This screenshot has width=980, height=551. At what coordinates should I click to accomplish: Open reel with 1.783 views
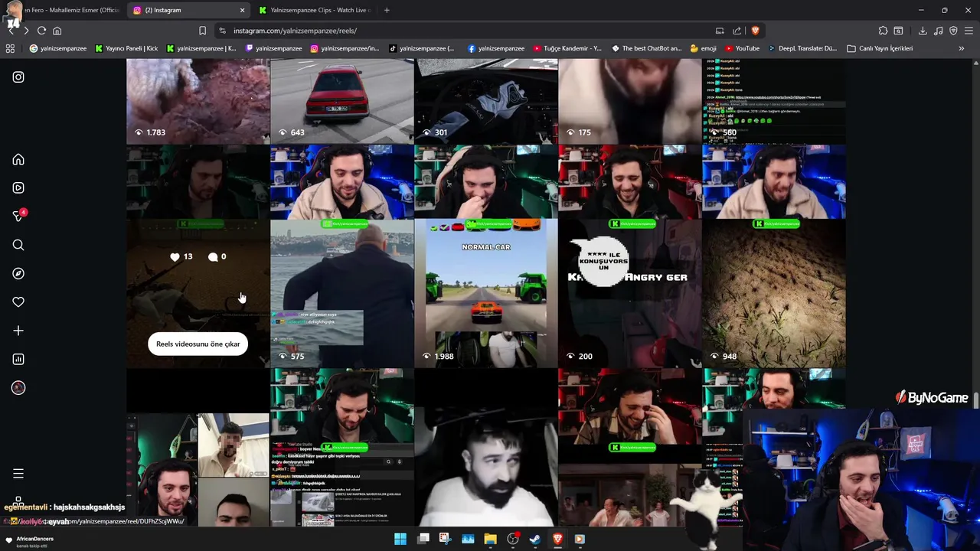coord(198,101)
